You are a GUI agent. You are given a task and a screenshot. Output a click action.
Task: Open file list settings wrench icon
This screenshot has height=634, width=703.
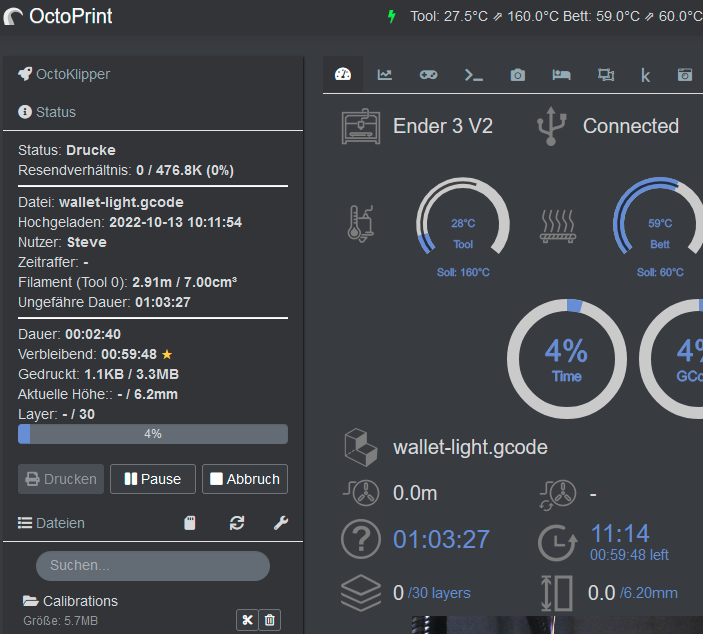click(x=281, y=523)
